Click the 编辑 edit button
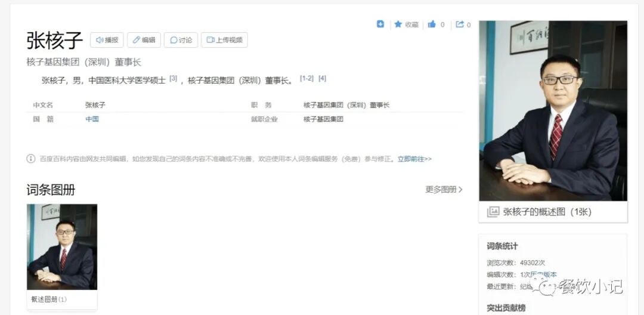This screenshot has width=644, height=315. (x=144, y=40)
